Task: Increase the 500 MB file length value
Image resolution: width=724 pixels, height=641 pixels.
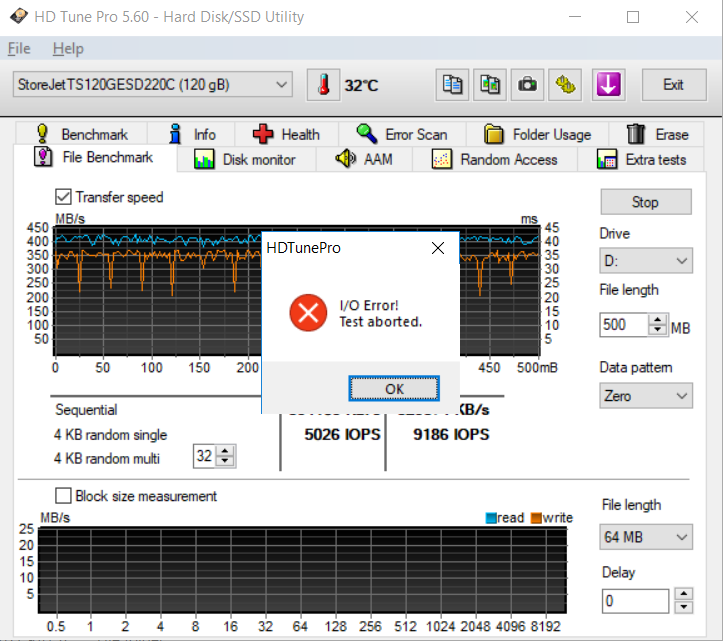Action: click(658, 319)
